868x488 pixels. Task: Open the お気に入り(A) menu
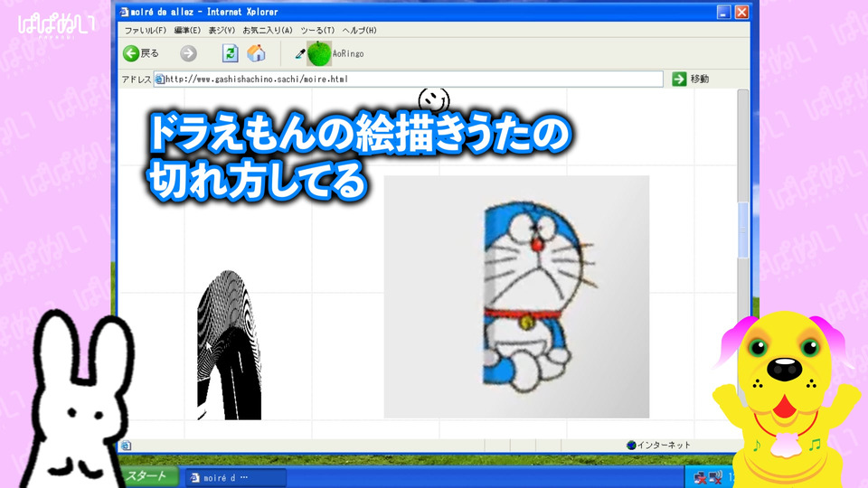pyautogui.click(x=268, y=31)
